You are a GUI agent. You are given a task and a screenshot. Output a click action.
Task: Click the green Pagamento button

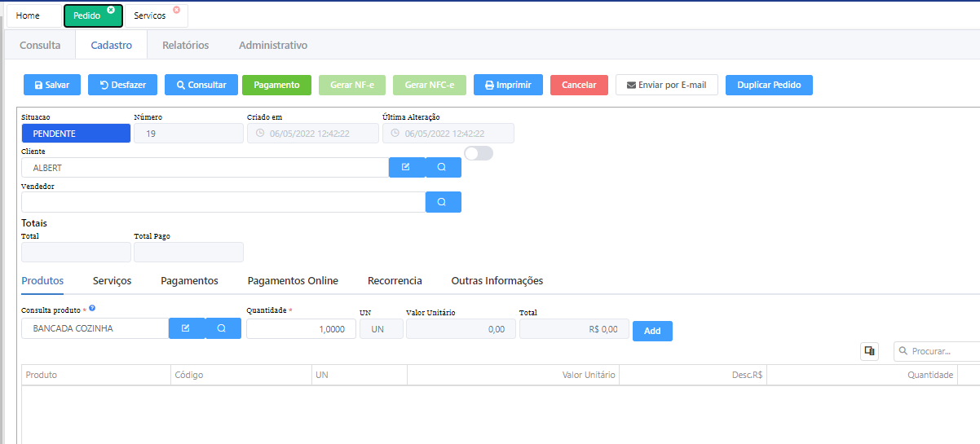[276, 85]
